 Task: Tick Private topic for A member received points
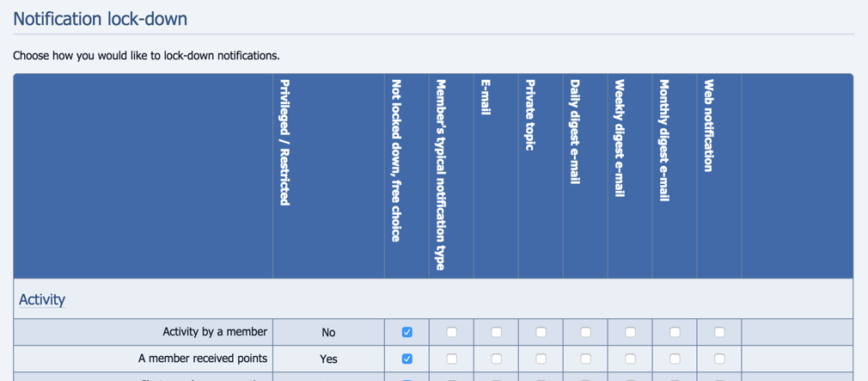click(x=541, y=359)
